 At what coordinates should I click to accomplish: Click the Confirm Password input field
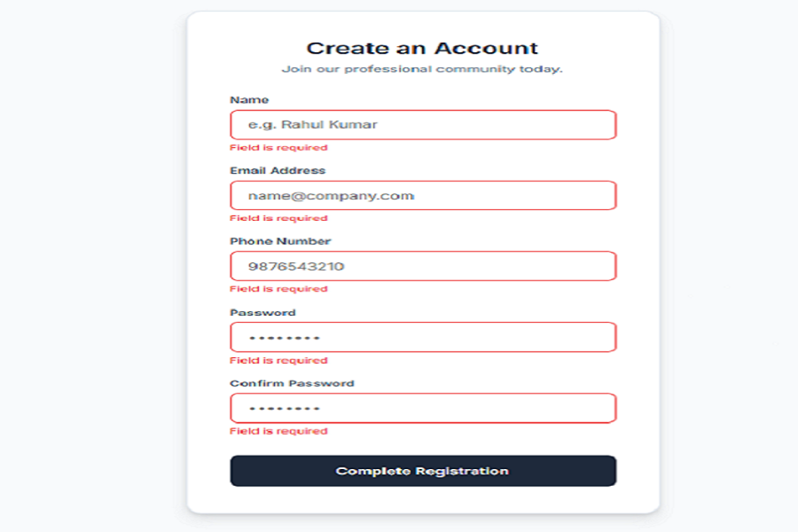[x=423, y=408]
